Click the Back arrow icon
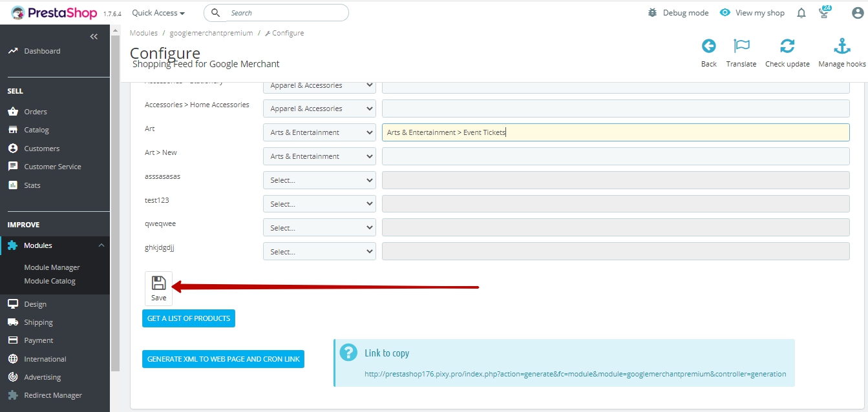This screenshot has height=412, width=868. pos(709,46)
